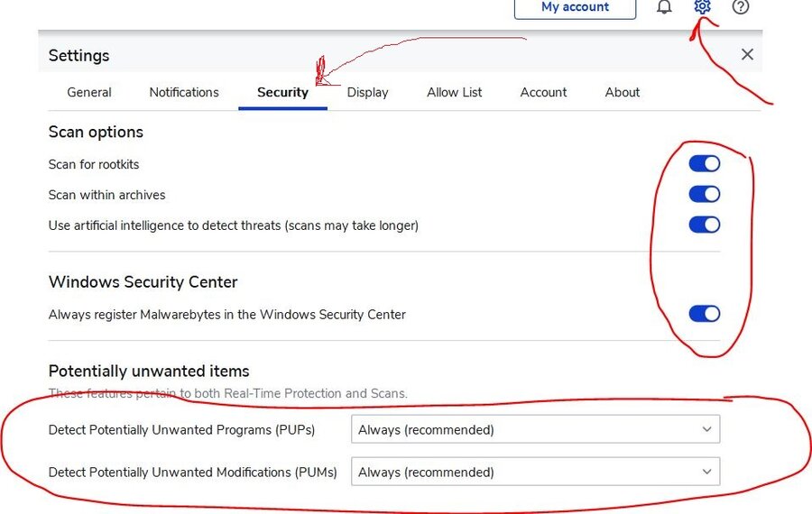Image resolution: width=812 pixels, height=514 pixels.
Task: Disable Scan within archives switch
Action: tap(705, 195)
